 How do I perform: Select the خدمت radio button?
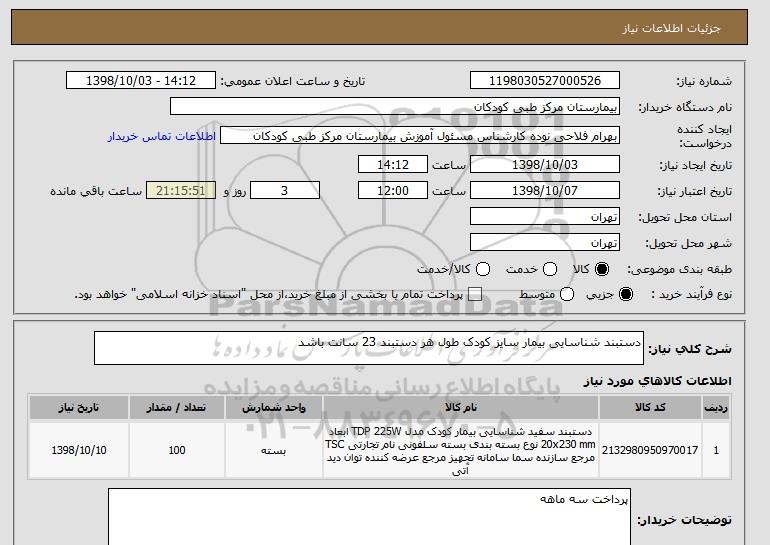[550, 269]
